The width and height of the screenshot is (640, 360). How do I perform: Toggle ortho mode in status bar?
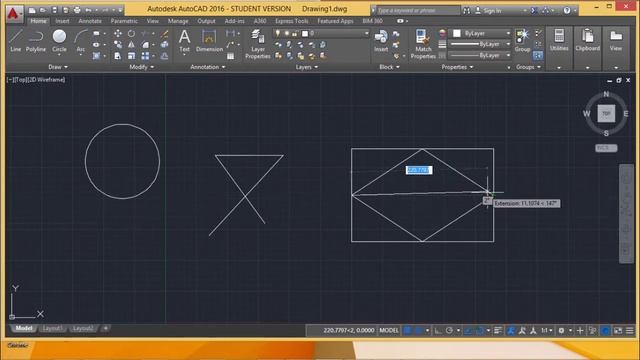(438, 330)
